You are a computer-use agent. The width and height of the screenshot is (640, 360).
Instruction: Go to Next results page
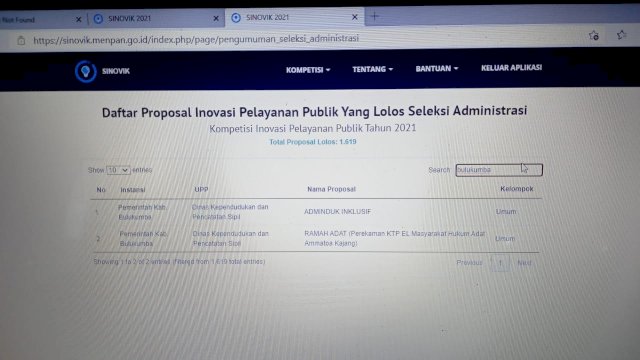pyautogui.click(x=524, y=263)
